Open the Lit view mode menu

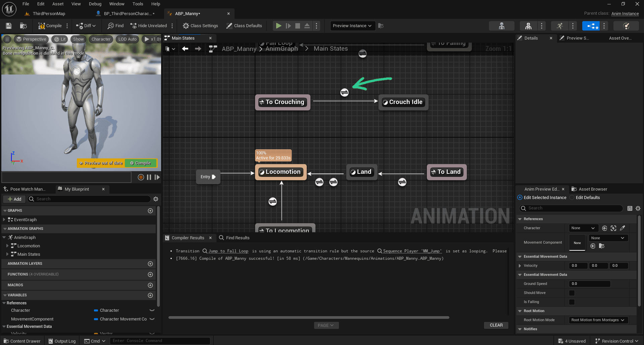coord(60,39)
